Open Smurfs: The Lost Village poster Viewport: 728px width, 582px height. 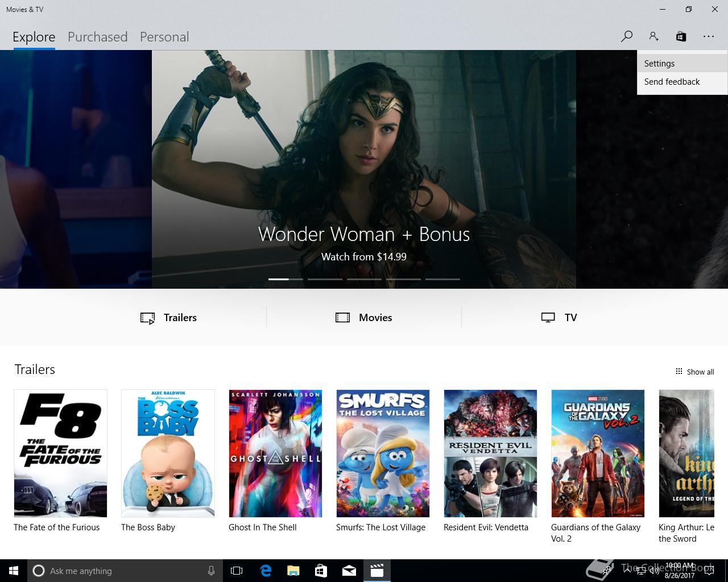(x=383, y=454)
